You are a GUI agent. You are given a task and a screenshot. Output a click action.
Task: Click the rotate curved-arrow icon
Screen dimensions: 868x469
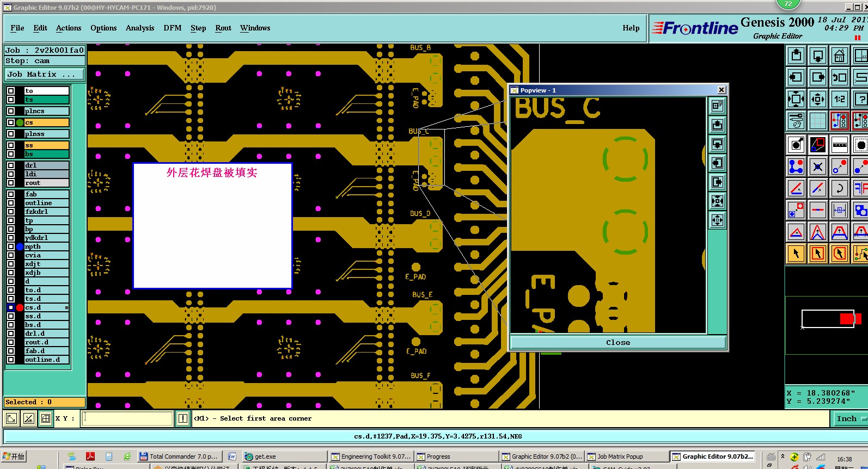click(x=839, y=188)
